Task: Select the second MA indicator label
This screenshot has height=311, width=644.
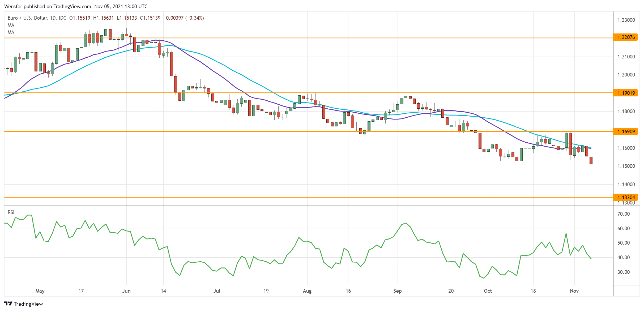Action: [x=11, y=32]
